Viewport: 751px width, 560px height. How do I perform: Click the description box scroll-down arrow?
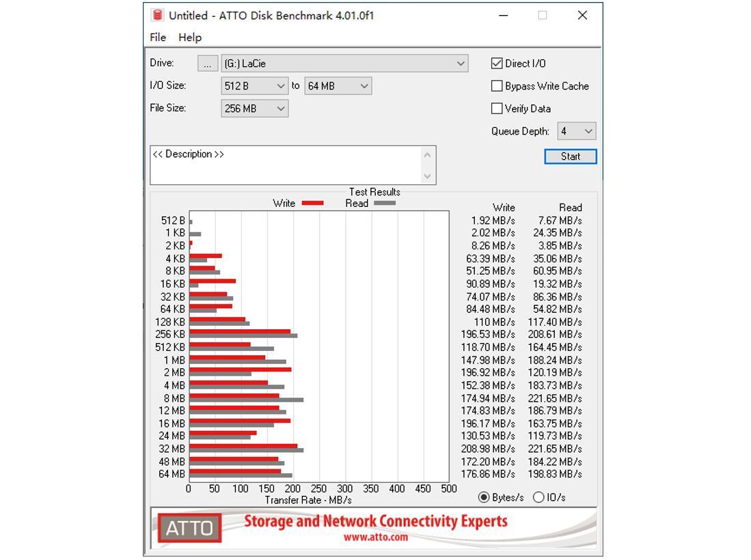(427, 176)
